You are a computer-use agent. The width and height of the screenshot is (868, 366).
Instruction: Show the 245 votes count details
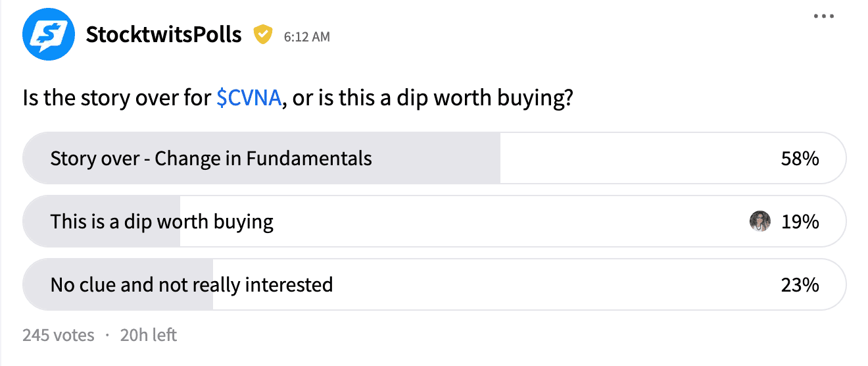[59, 335]
